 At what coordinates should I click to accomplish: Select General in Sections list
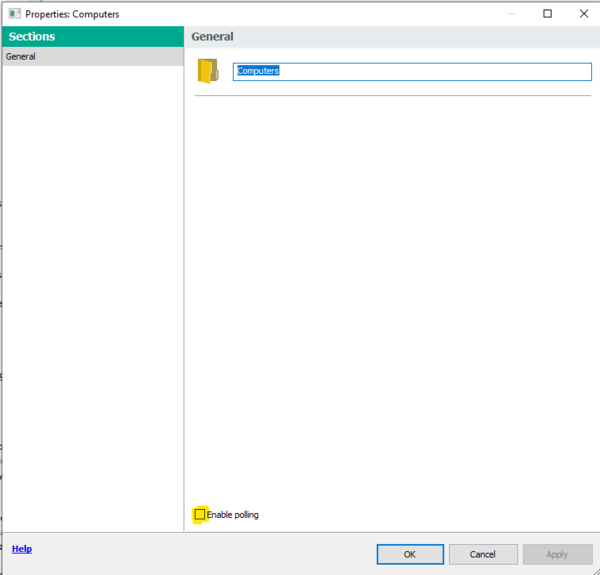pyautogui.click(x=93, y=57)
